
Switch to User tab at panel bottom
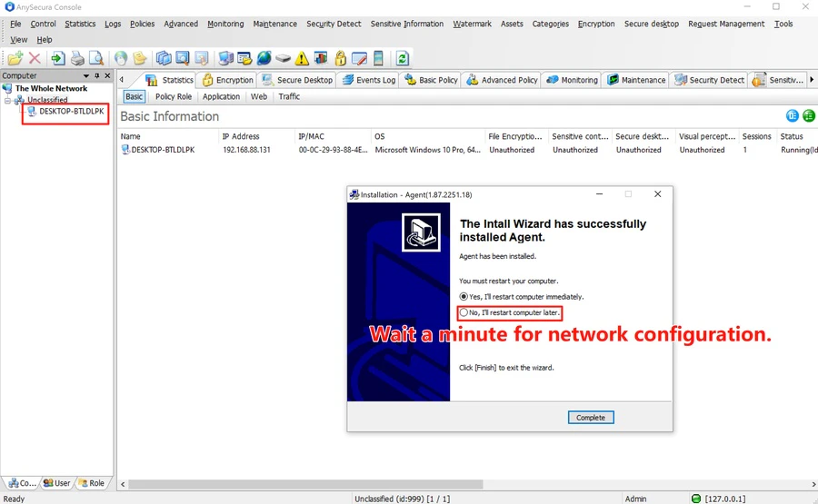coord(57,483)
